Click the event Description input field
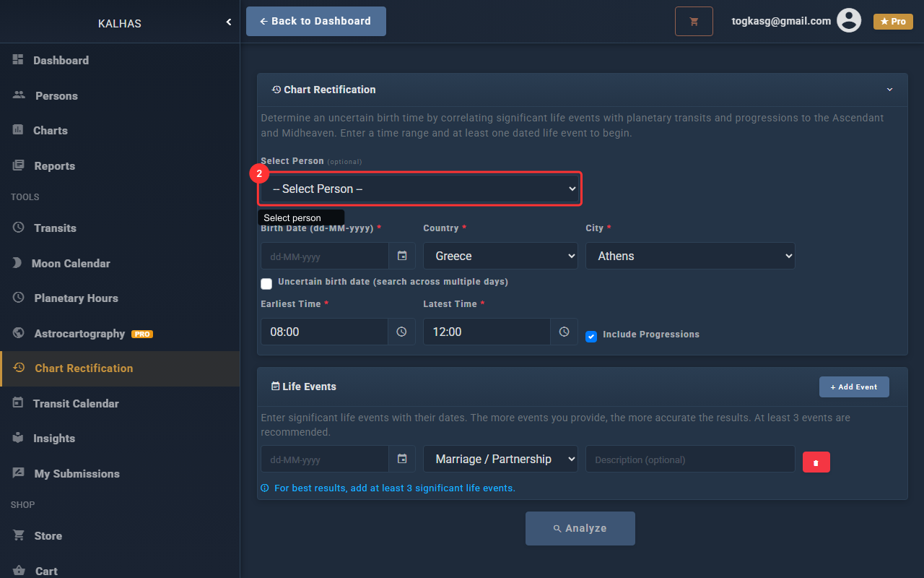The image size is (924, 578). tap(689, 460)
